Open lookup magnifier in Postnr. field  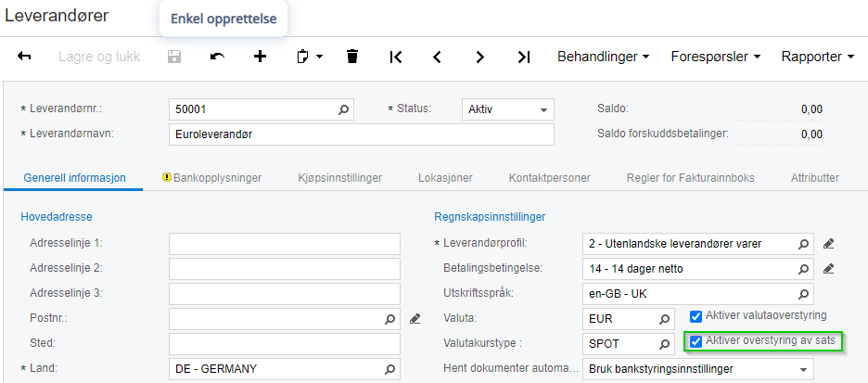pyautogui.click(x=389, y=319)
